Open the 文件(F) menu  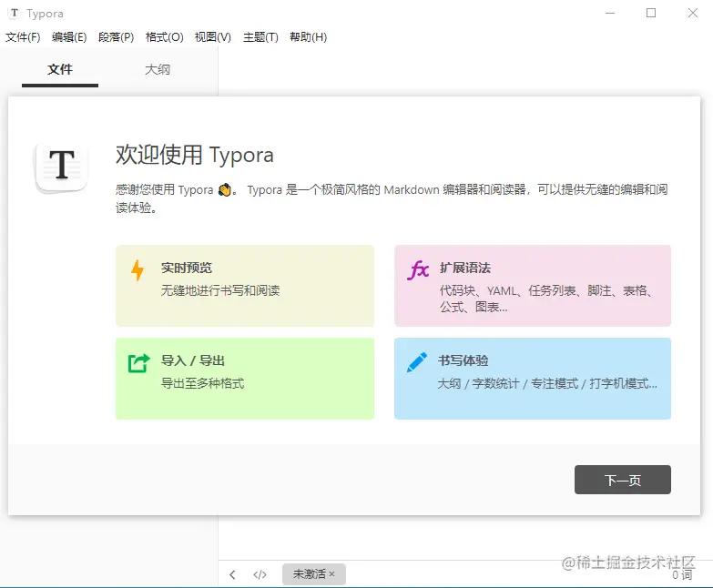(x=23, y=37)
